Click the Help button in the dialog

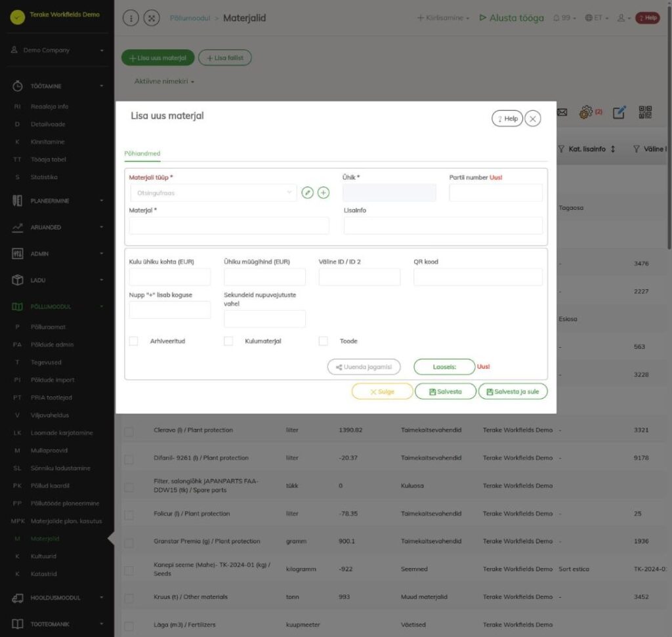pos(507,119)
